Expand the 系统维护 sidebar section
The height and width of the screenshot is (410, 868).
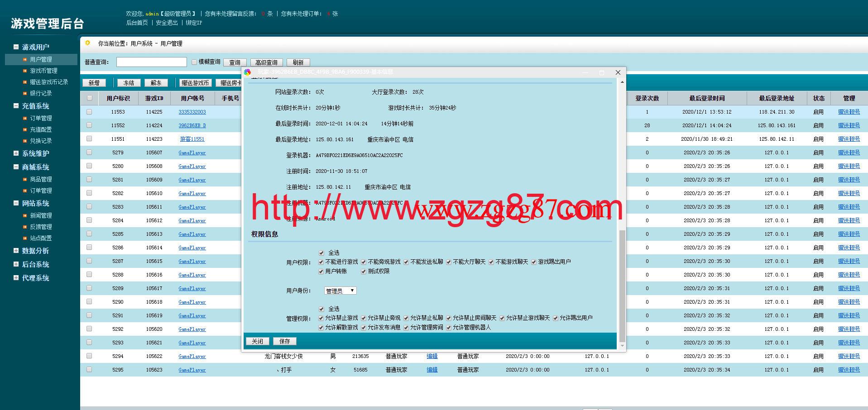pos(16,153)
